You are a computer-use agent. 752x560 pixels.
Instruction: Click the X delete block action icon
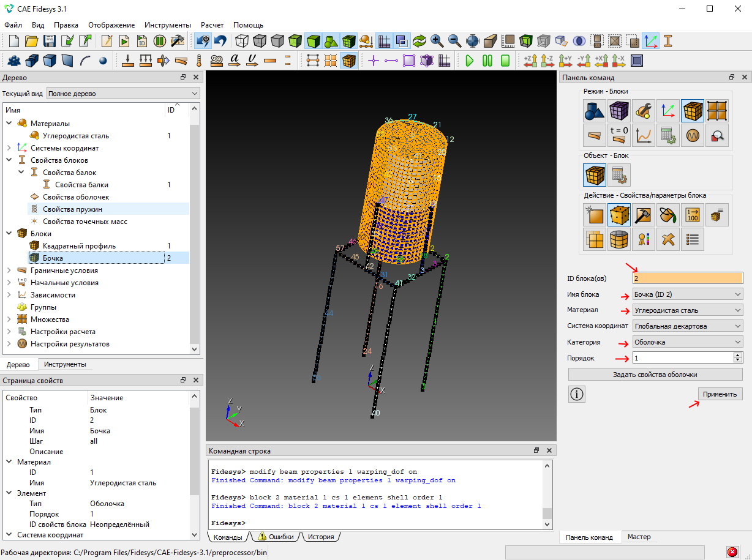[x=668, y=239]
